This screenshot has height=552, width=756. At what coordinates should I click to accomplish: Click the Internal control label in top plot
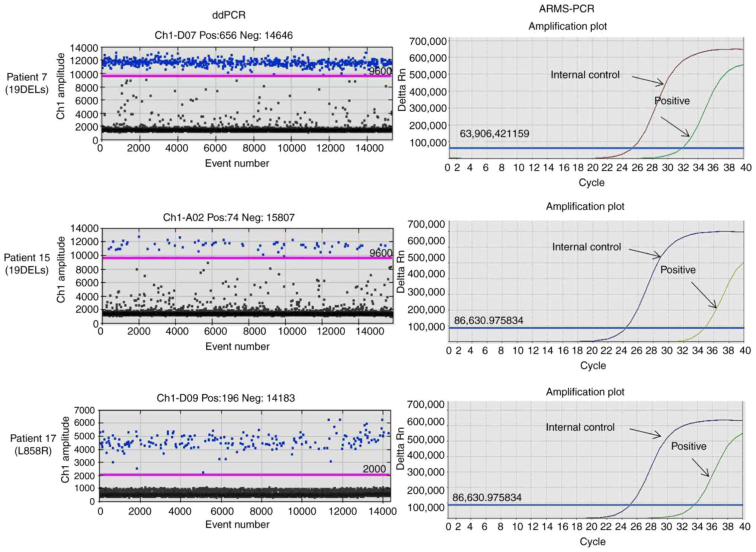coord(585,75)
